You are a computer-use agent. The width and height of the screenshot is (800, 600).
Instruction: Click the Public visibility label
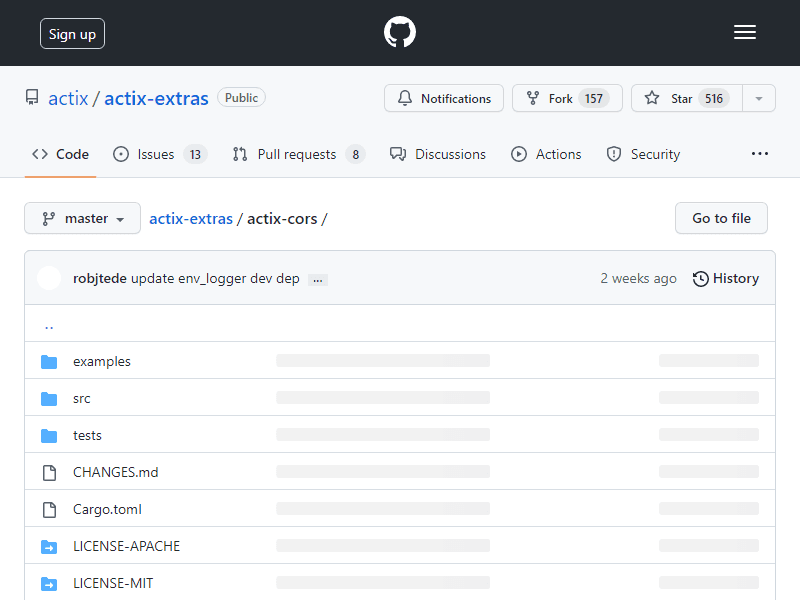[x=241, y=97]
